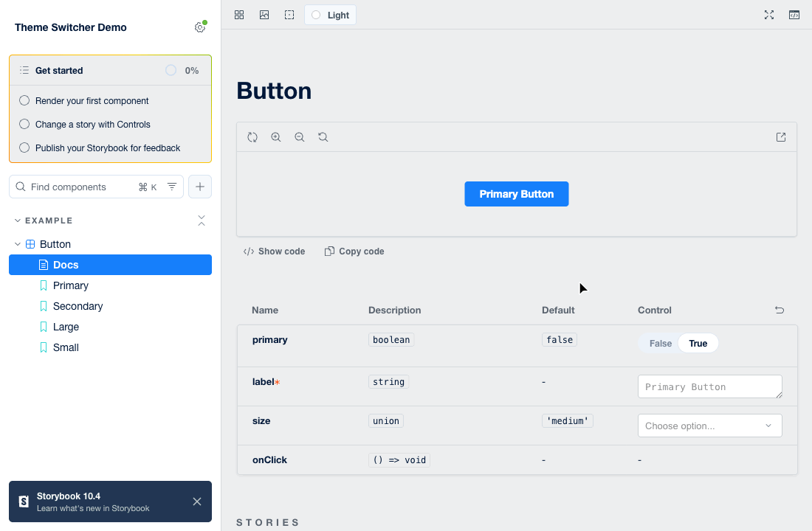Open the background change tool icon
Screen dimensions: 812x531
(x=264, y=15)
